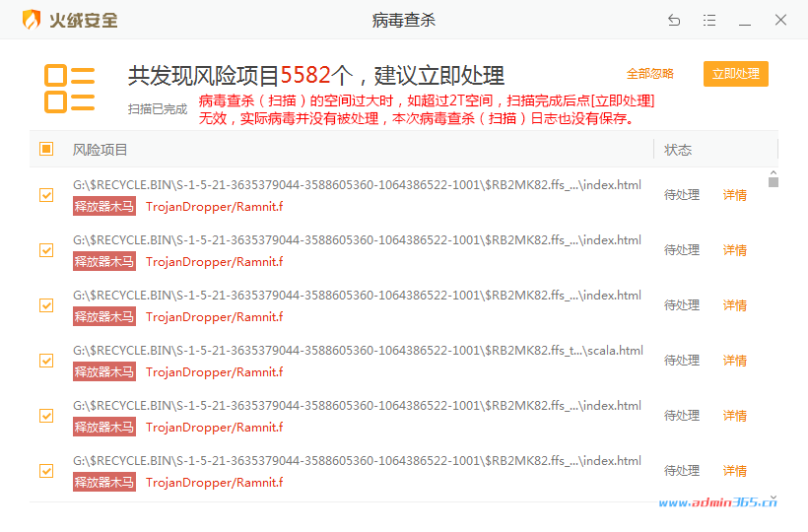808x532 pixels.
Task: Open 详情 for the fifth risk item
Action: coord(735,416)
